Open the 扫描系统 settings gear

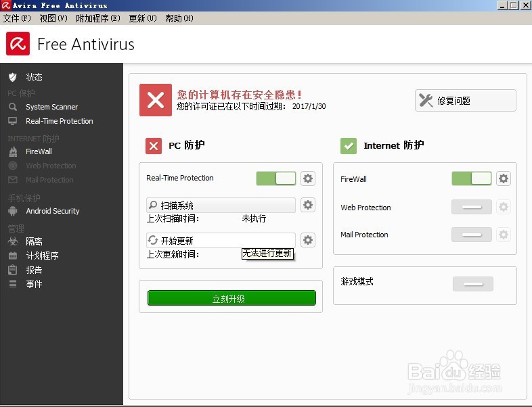(x=308, y=205)
